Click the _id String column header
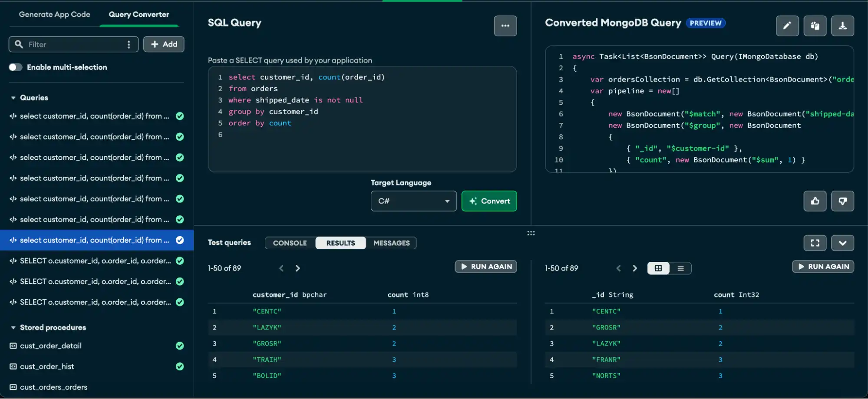This screenshot has height=399, width=868. point(613,295)
